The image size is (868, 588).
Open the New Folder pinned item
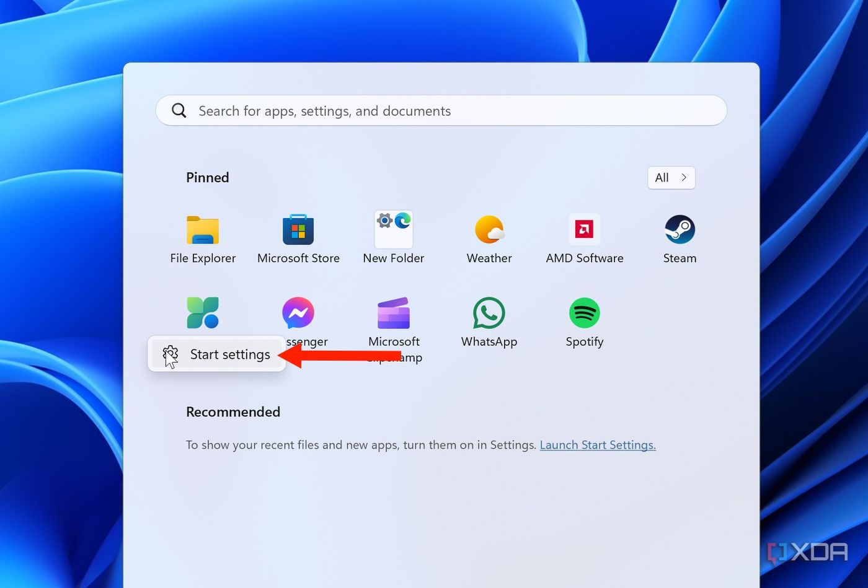[394, 229]
